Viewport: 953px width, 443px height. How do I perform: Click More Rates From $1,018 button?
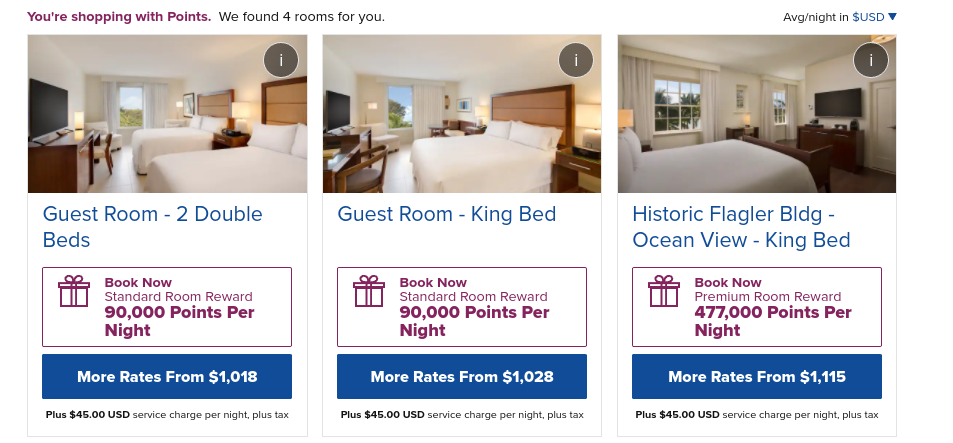click(x=167, y=377)
